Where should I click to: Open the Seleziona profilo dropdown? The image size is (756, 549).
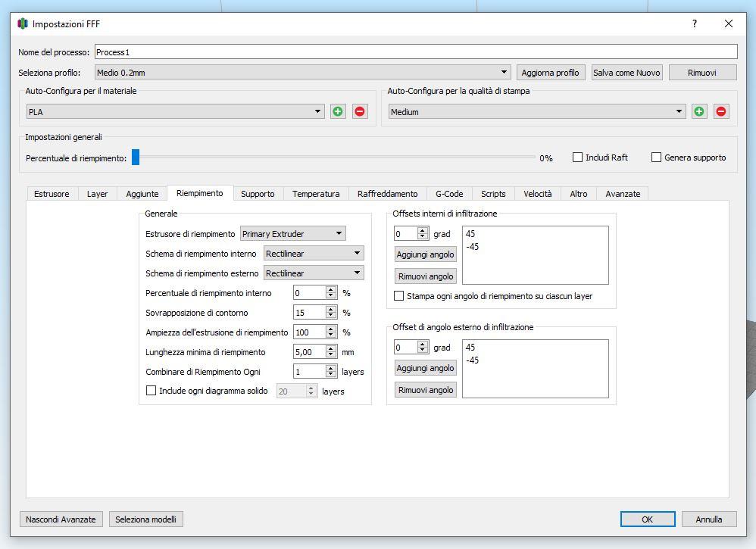[x=303, y=73]
